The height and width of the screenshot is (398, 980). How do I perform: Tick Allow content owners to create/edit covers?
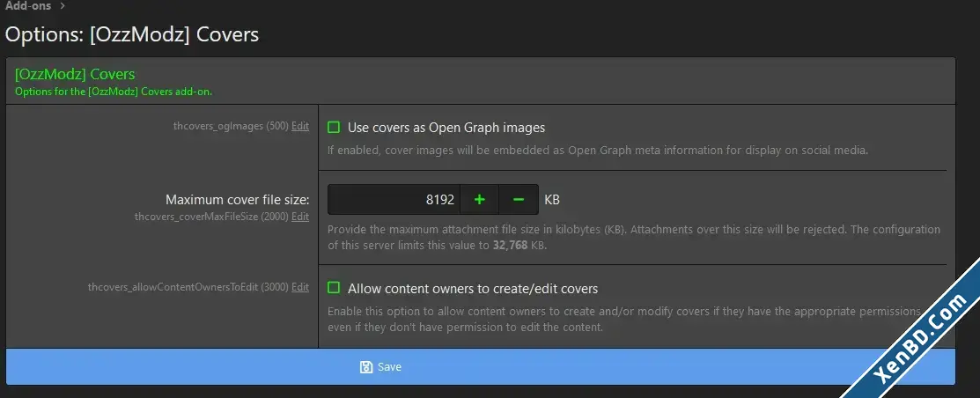334,288
